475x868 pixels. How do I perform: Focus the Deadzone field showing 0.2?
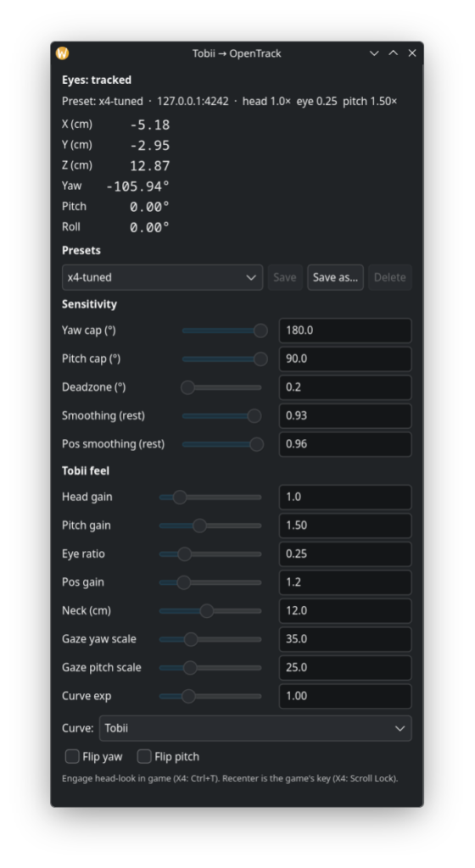[x=345, y=387]
